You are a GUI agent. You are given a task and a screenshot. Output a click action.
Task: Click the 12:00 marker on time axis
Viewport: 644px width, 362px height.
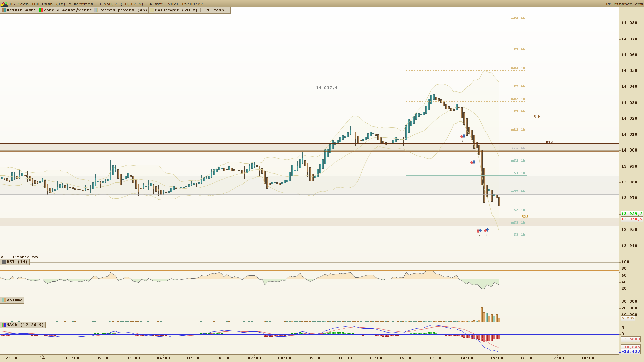pyautogui.click(x=406, y=358)
